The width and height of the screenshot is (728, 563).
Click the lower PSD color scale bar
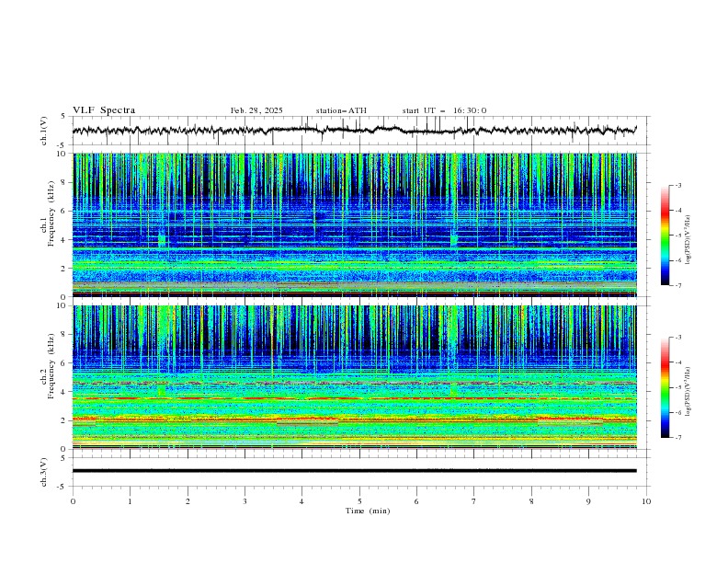point(665,387)
